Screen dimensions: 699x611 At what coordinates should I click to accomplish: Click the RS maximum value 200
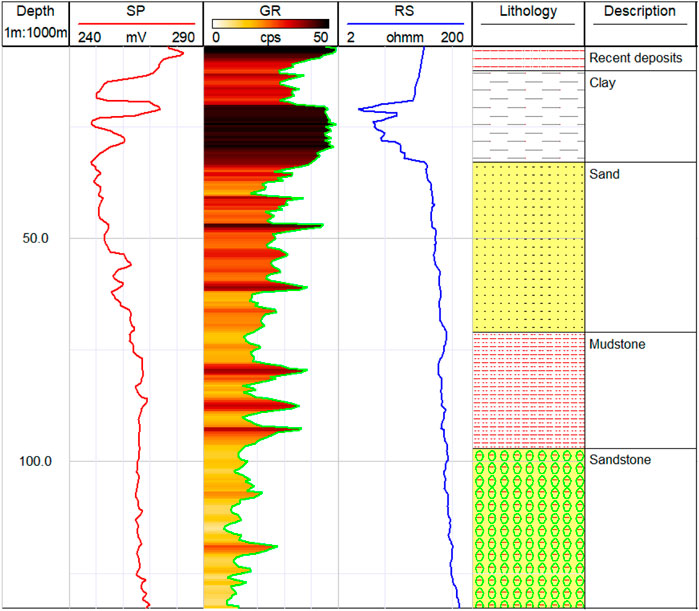pyautogui.click(x=452, y=37)
